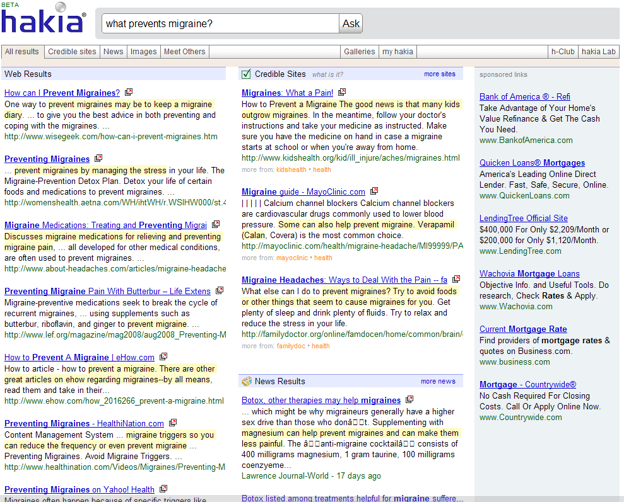Image resolution: width=624 pixels, height=502 pixels.
Task: Open new-window icon beside eHow migraine result
Action: coord(163,357)
